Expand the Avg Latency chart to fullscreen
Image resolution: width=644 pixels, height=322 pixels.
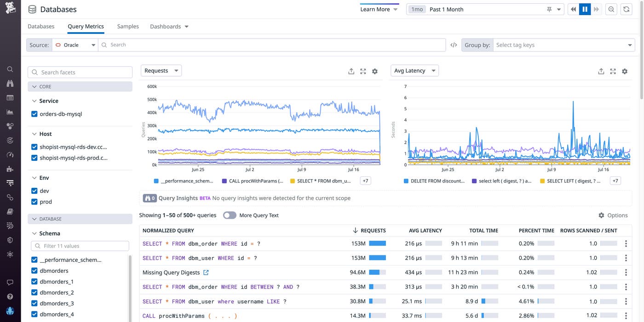[x=613, y=71]
